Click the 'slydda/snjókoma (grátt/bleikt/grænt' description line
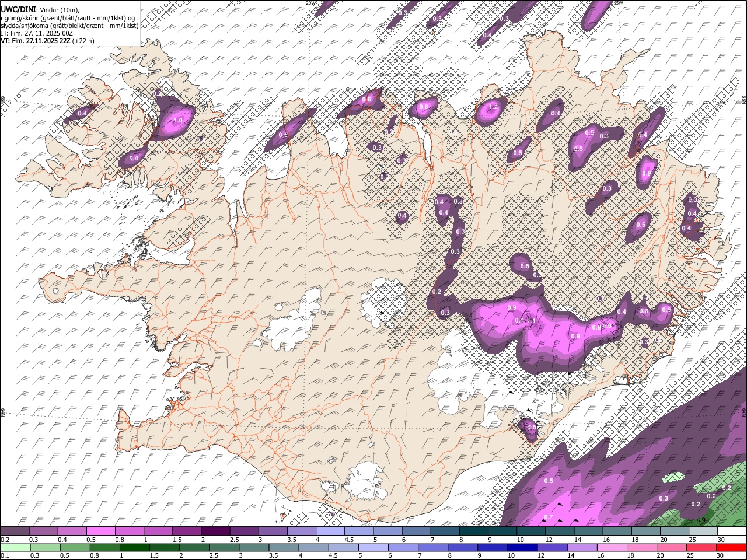Screen dimensions: 747x560 click(69, 26)
